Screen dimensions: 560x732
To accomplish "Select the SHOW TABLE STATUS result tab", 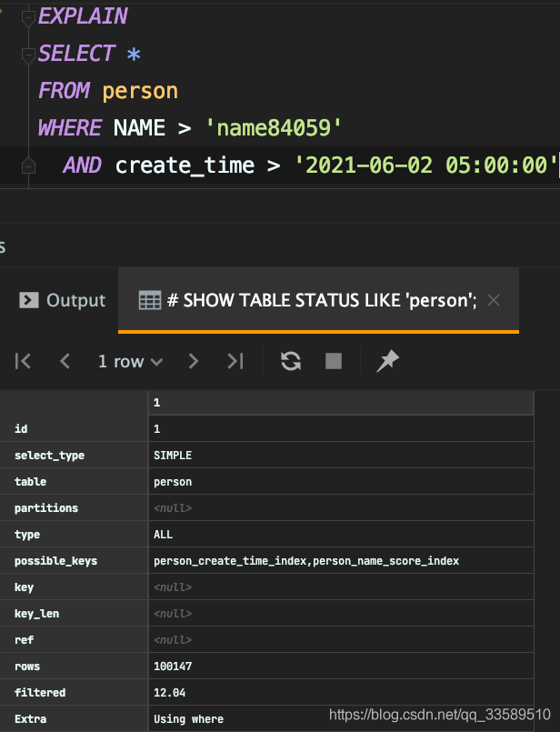I will pos(309,300).
